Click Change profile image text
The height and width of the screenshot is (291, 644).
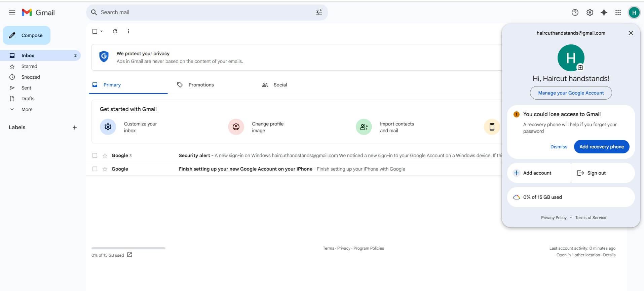click(x=268, y=127)
